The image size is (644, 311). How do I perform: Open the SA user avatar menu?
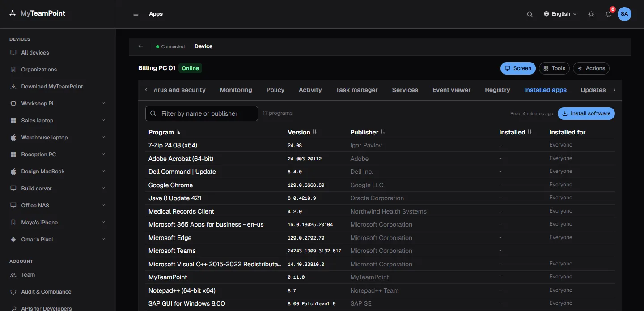[x=624, y=14]
